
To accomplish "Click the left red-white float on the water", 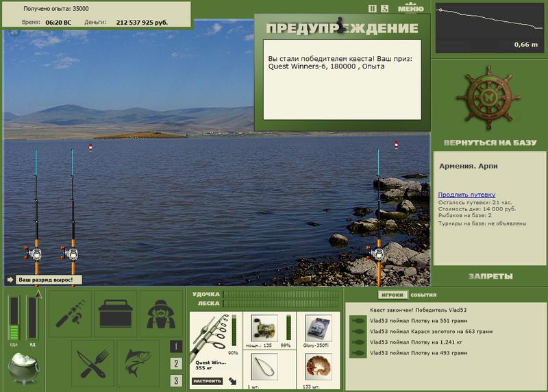I will pos(90,147).
